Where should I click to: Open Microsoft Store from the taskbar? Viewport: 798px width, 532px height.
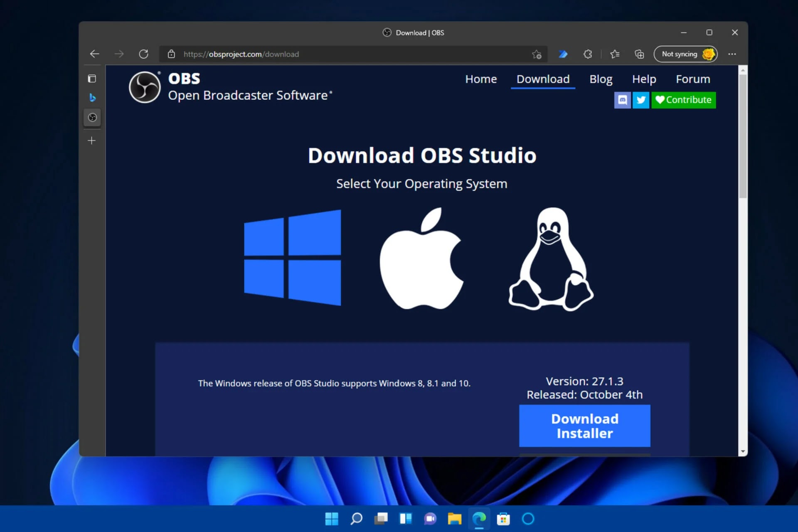(503, 519)
